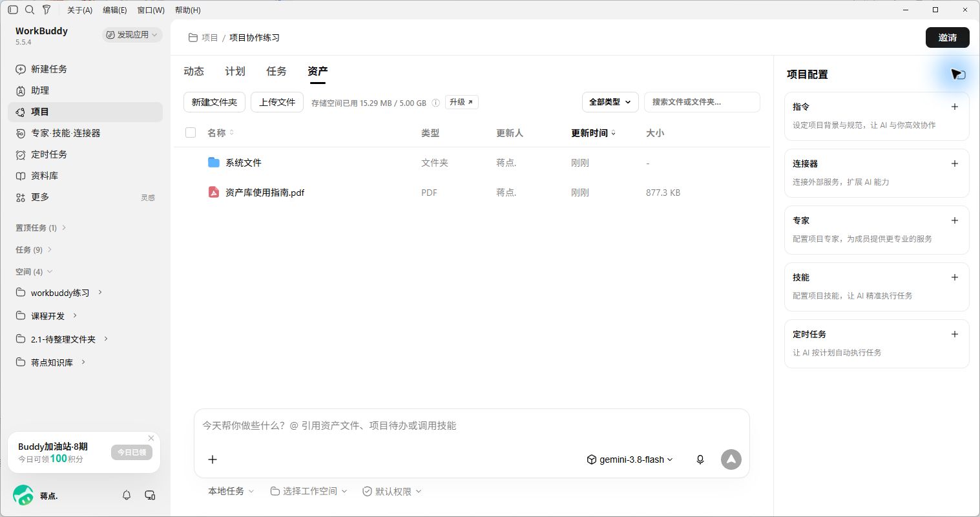Screen dimensions: 980x517
Task: Click the plus icon in chat input
Action: 213,459
